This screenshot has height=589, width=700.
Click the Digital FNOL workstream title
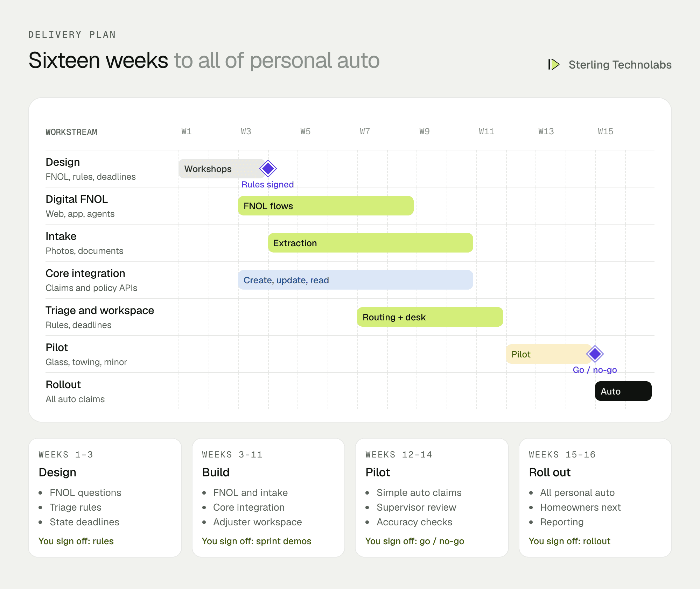[77, 199]
